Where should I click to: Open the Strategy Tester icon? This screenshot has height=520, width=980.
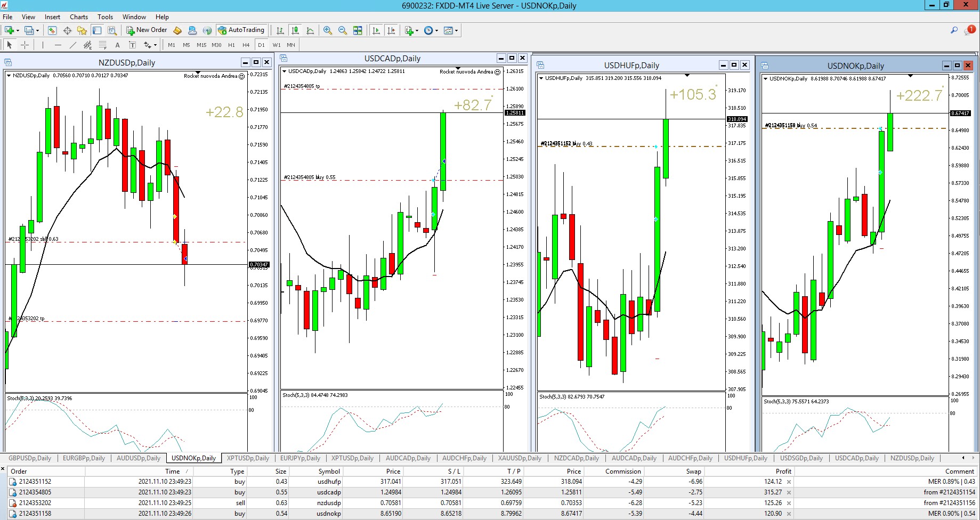coord(112,30)
